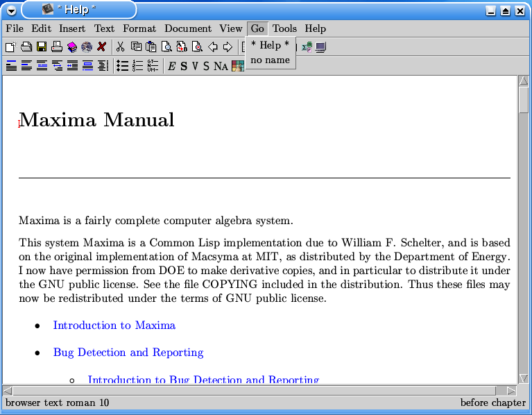Click the horizontal scrollbar right arrow

(x=511, y=391)
